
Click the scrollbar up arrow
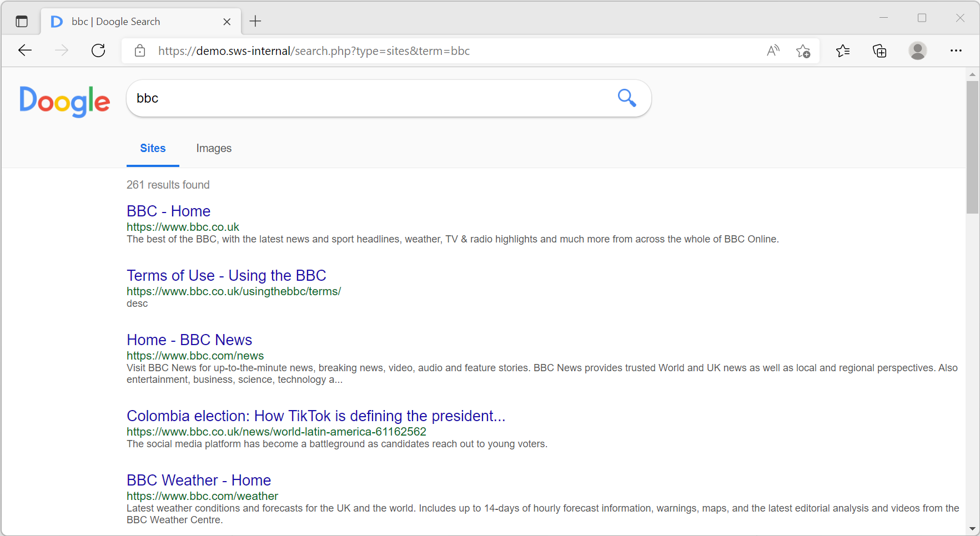coord(972,74)
